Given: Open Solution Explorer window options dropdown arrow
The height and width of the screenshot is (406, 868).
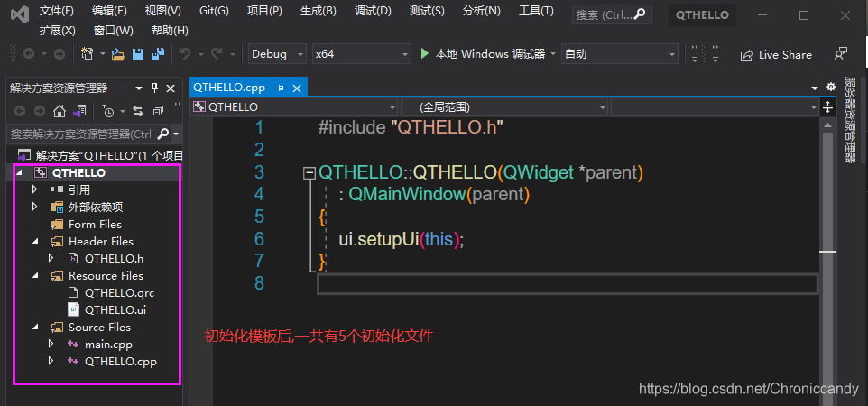Looking at the screenshot, I should pos(139,88).
